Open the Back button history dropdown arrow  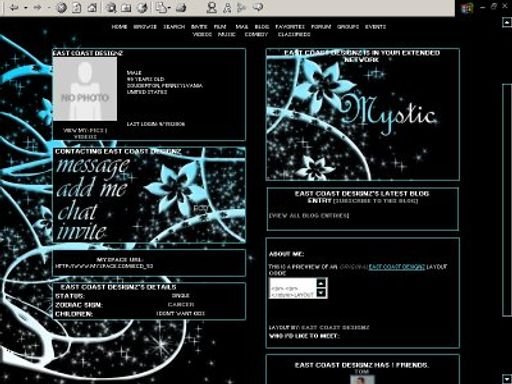click(25, 8)
